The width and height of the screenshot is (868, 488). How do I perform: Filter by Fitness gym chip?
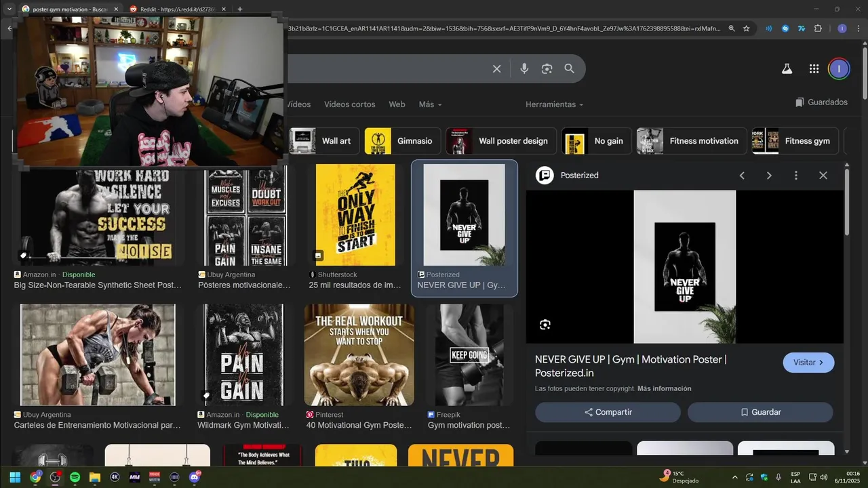[795, 141]
